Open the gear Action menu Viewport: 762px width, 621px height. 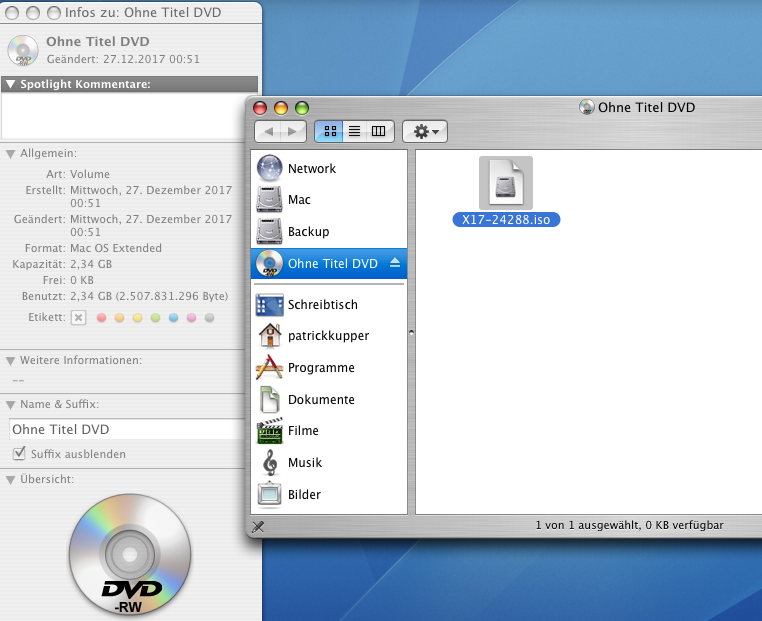click(x=425, y=131)
